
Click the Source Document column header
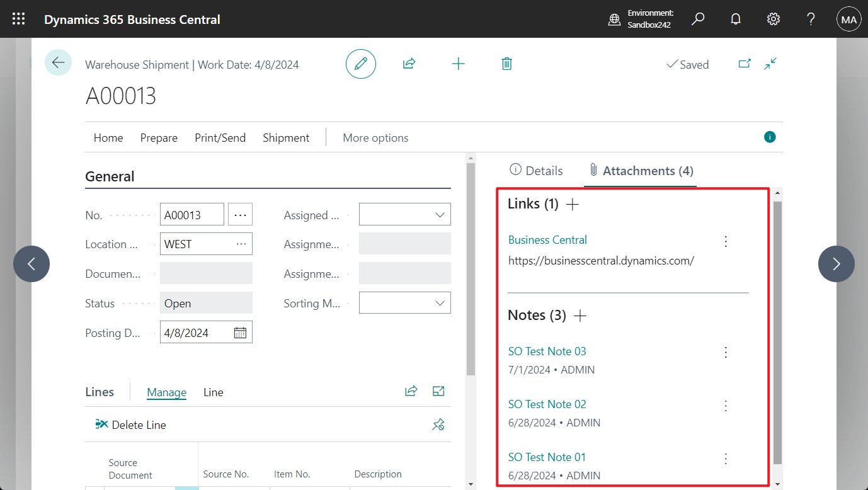point(130,469)
